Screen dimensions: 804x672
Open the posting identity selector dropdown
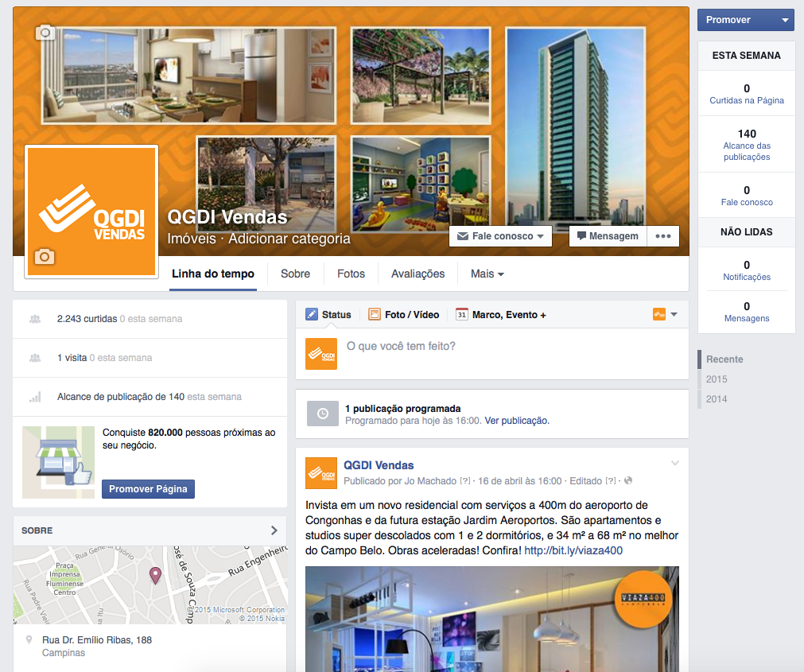point(665,314)
